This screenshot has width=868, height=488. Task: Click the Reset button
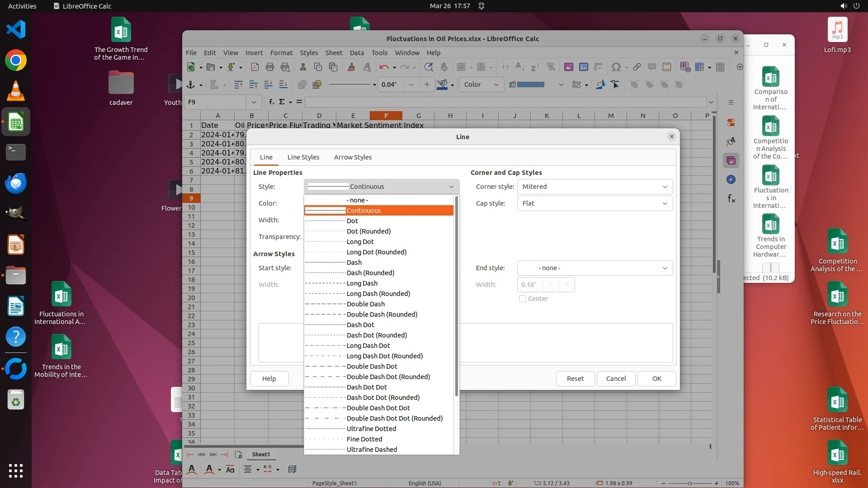[x=575, y=379]
